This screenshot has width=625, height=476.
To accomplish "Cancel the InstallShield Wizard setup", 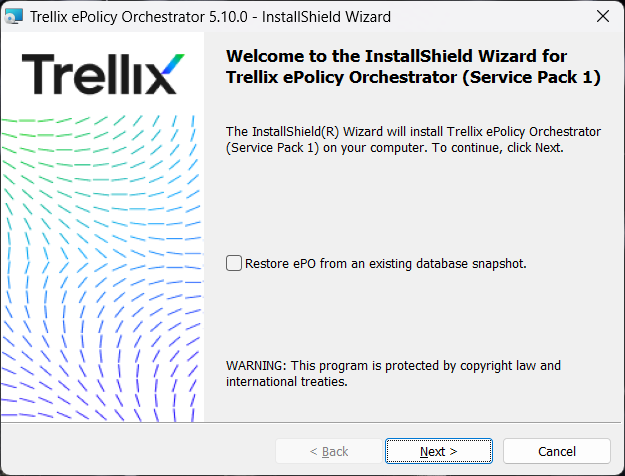I will [556, 451].
